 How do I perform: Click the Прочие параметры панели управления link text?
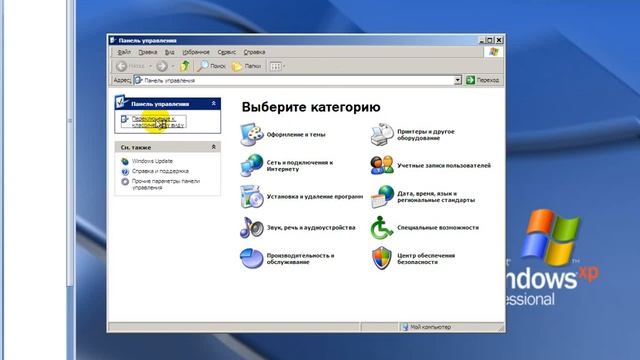166,184
